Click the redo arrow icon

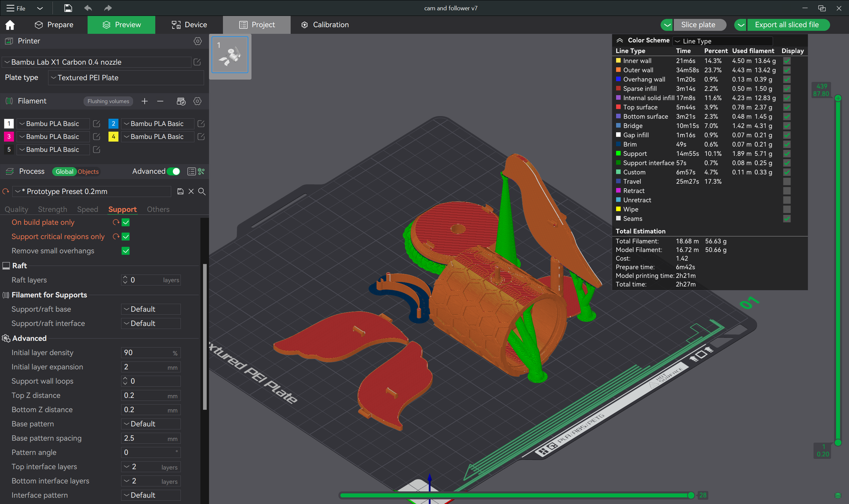[108, 8]
